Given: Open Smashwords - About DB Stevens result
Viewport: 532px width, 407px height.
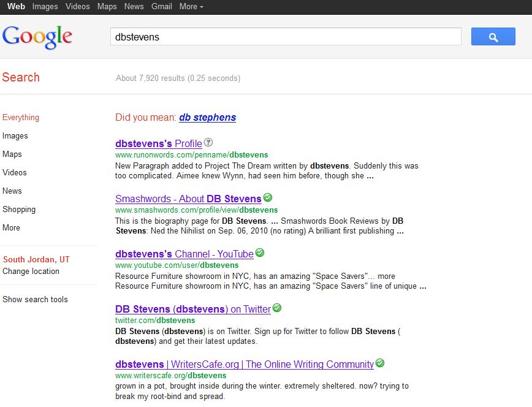Looking at the screenshot, I should [188, 199].
